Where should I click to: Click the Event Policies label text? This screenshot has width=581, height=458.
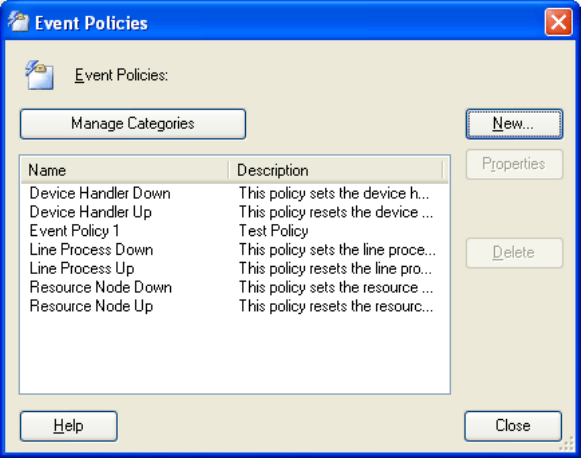coord(121,75)
